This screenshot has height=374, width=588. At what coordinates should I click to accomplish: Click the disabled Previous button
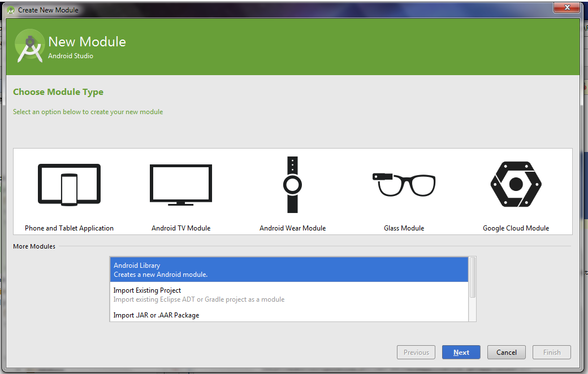tap(416, 353)
